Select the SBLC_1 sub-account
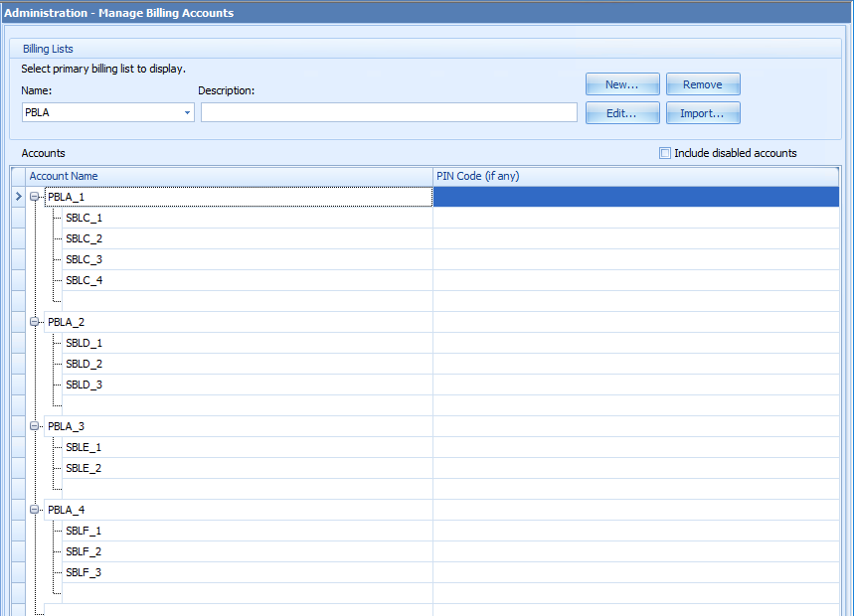 tap(85, 217)
